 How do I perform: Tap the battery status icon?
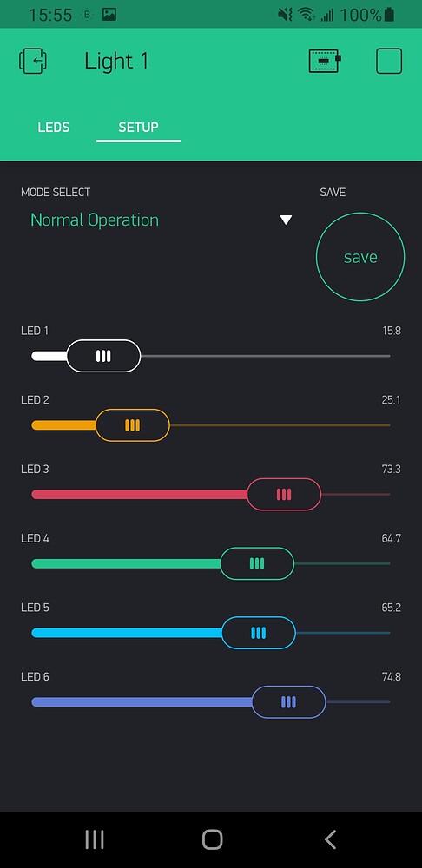pyautogui.click(x=389, y=15)
